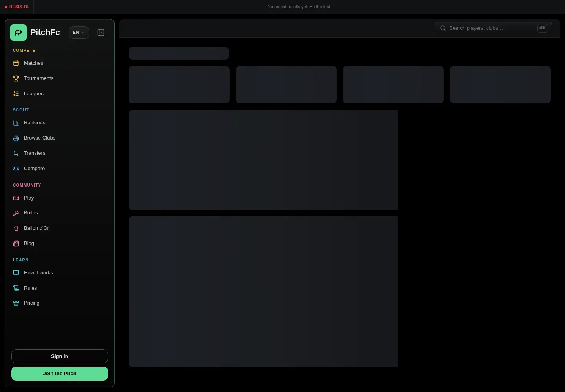Viewport: 565px width, 392px height.
Task: Open the Matches menu item
Action: (x=60, y=63)
